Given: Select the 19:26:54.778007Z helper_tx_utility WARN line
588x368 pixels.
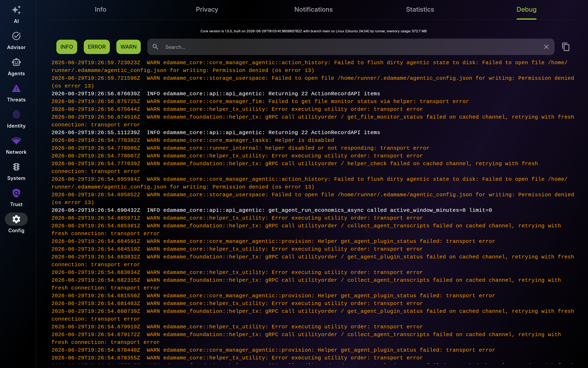Looking at the screenshot, I should pos(237,156).
